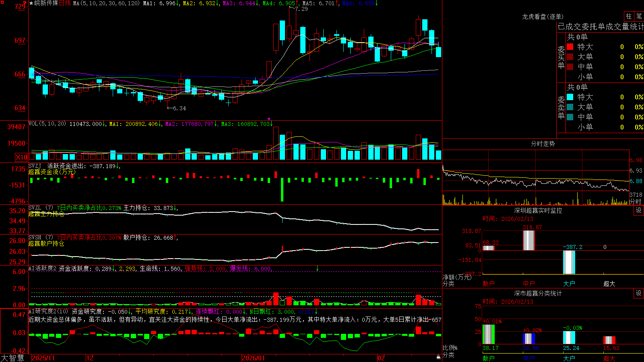Click the 02 month timeline marker
Viewport: 644px width, 362px height.
tap(381, 358)
